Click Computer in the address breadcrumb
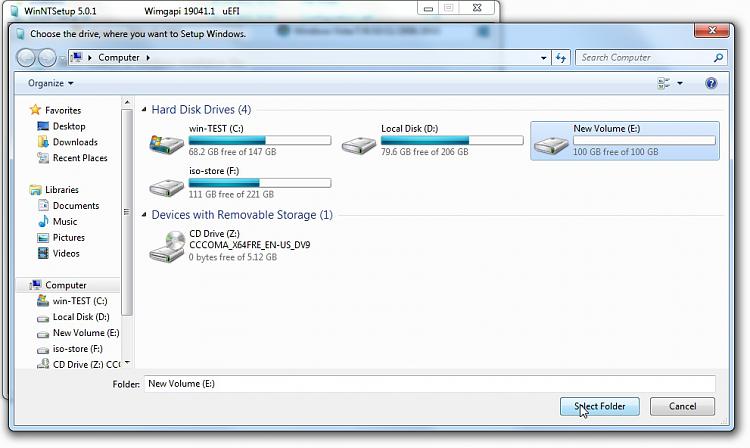The image size is (750, 448). click(119, 57)
